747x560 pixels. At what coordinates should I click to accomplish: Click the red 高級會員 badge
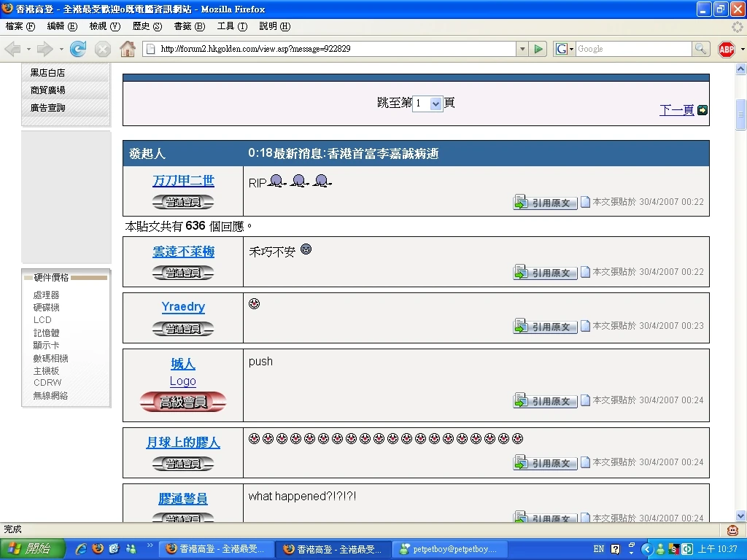click(183, 402)
